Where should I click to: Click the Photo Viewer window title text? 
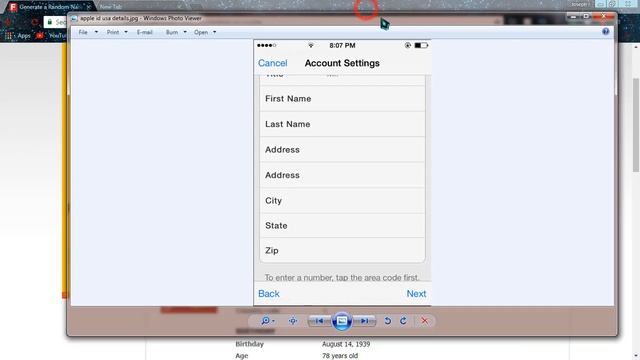coord(141,18)
